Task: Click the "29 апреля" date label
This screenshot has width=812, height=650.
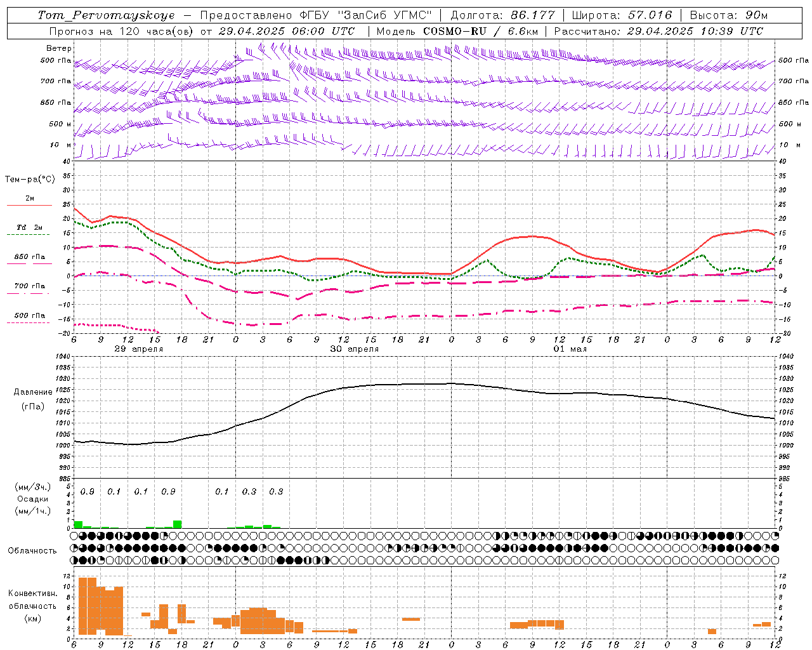Action: (138, 349)
